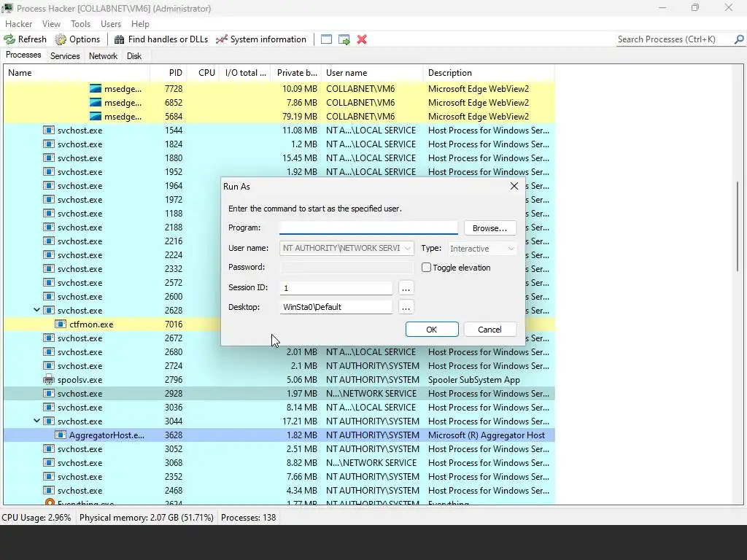
Task: Cancel the Run As dialog
Action: click(x=489, y=330)
